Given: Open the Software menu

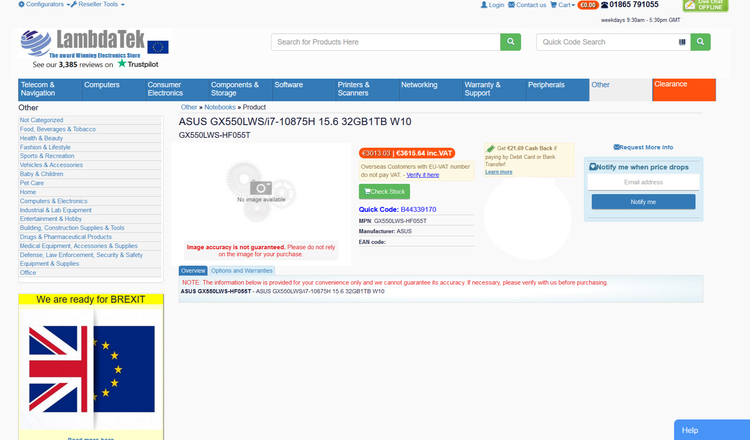Looking at the screenshot, I should [304, 89].
